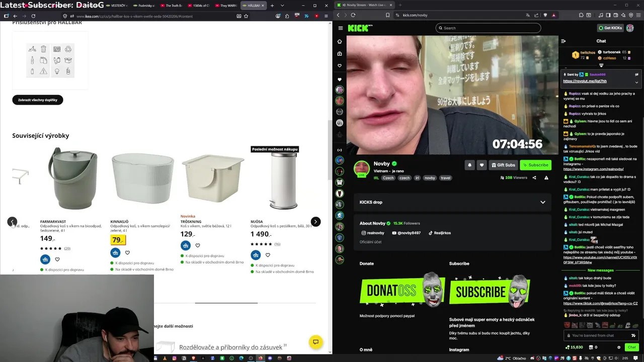Reload the IKEA page
Image resolution: width=644 pixels, height=362 pixels.
point(33,16)
